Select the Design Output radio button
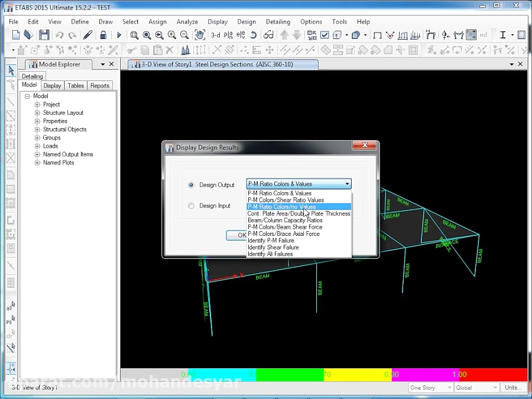 pyautogui.click(x=191, y=185)
